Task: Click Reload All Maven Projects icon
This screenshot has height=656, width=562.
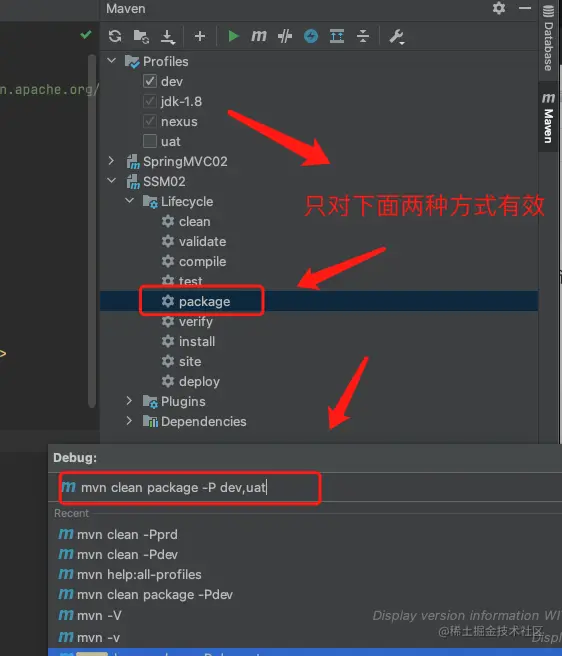Action: coord(115,36)
